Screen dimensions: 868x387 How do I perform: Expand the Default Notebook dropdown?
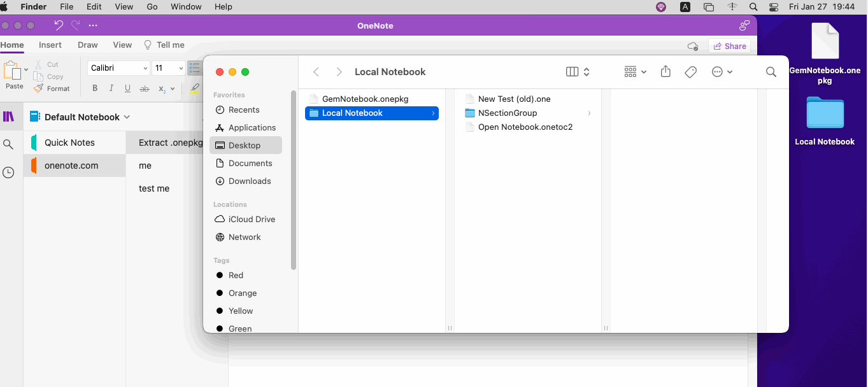click(x=127, y=117)
